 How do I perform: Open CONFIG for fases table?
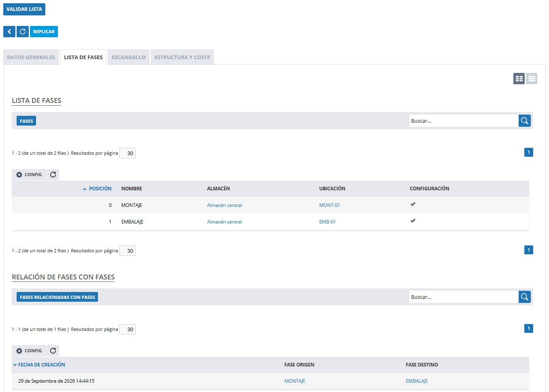(x=29, y=175)
